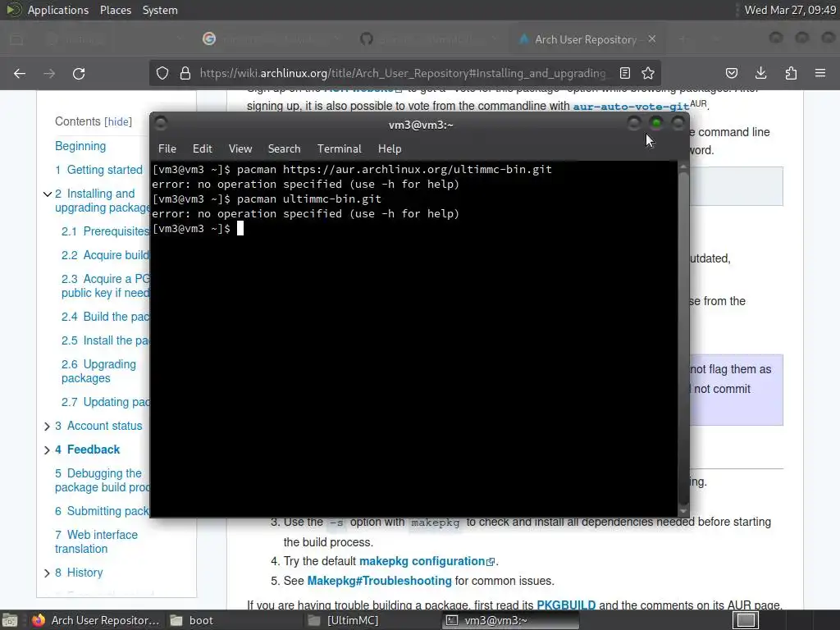Go to 2.4 Build the package

106,317
